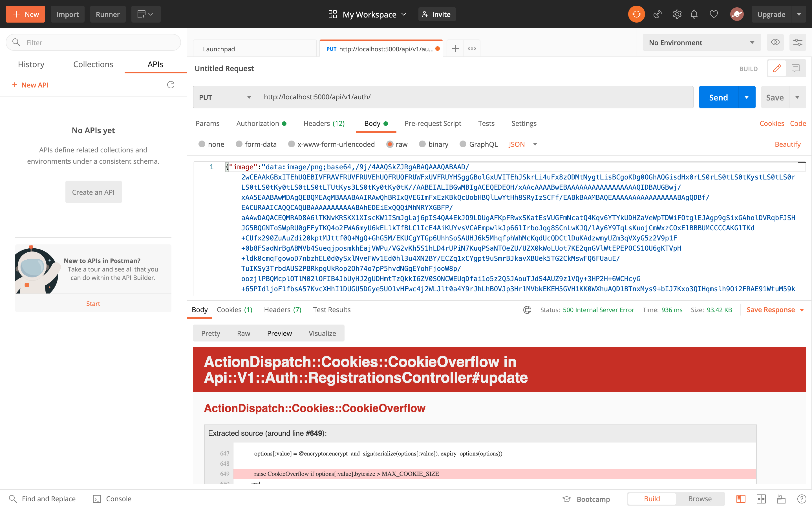Click the filter magnifier icon
812x508 pixels.
(x=16, y=42)
